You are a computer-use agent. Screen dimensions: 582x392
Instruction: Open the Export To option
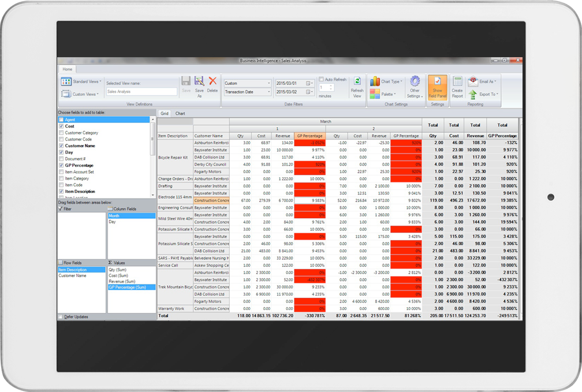point(483,94)
